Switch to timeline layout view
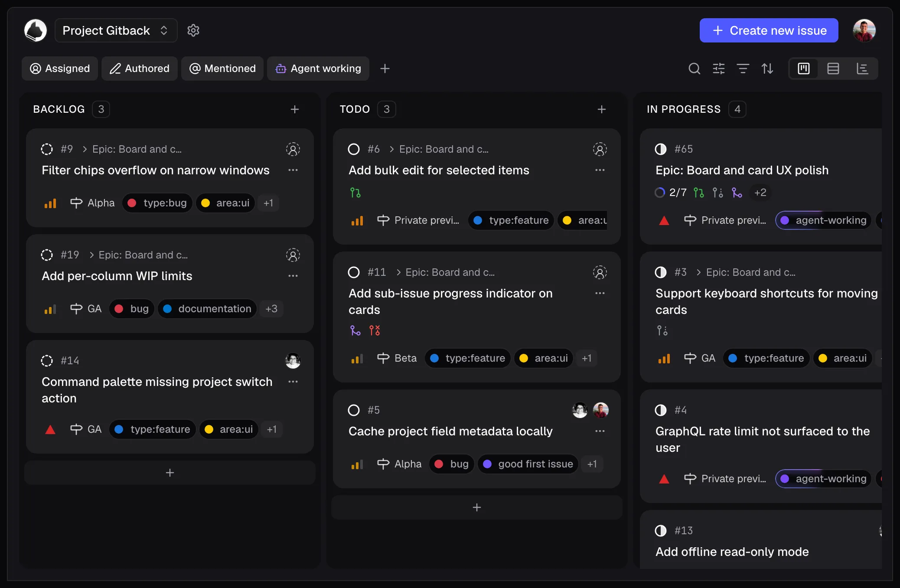Viewport: 900px width, 588px height. tap(862, 69)
